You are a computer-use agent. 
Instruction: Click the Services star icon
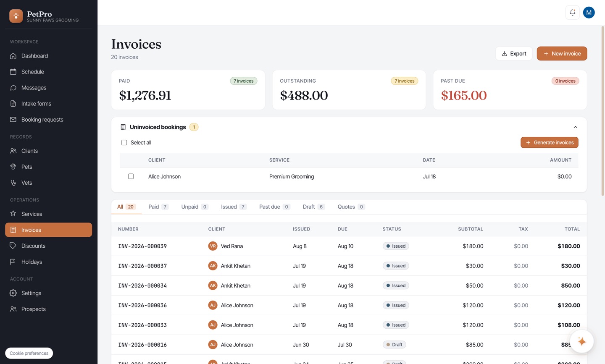[13, 214]
